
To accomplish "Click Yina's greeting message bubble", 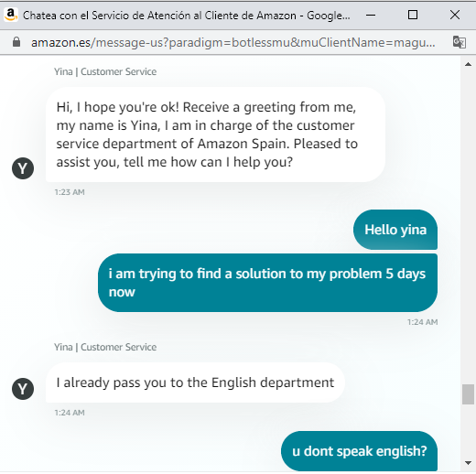I will 215,135.
